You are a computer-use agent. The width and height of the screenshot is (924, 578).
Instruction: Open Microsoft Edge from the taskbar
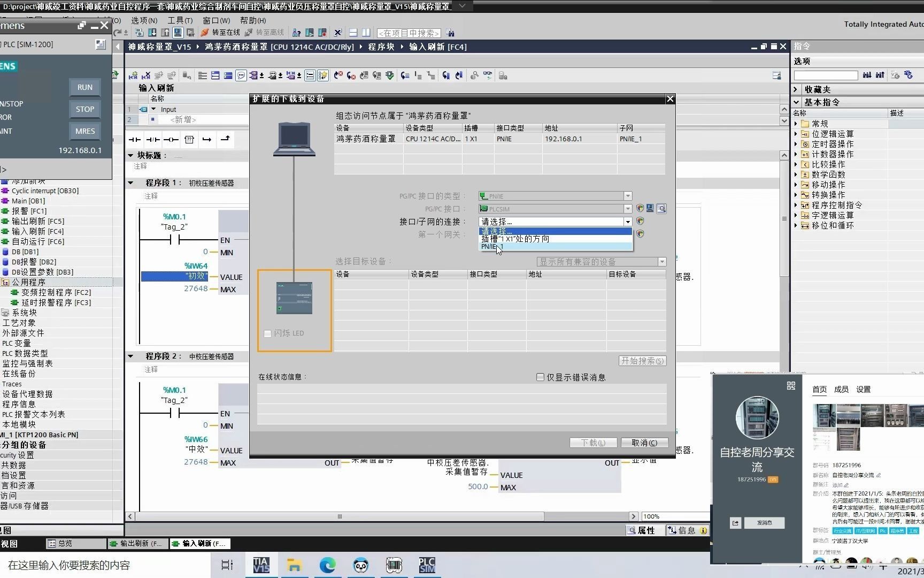pos(327,565)
